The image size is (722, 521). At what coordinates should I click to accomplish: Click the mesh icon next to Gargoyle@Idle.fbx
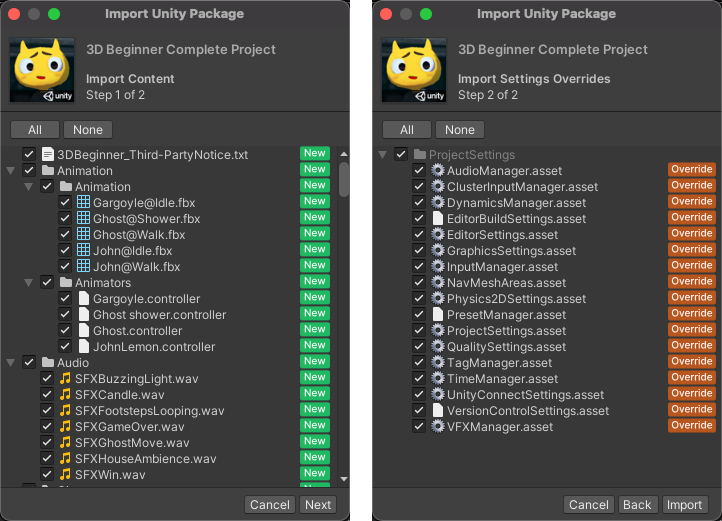tap(83, 203)
